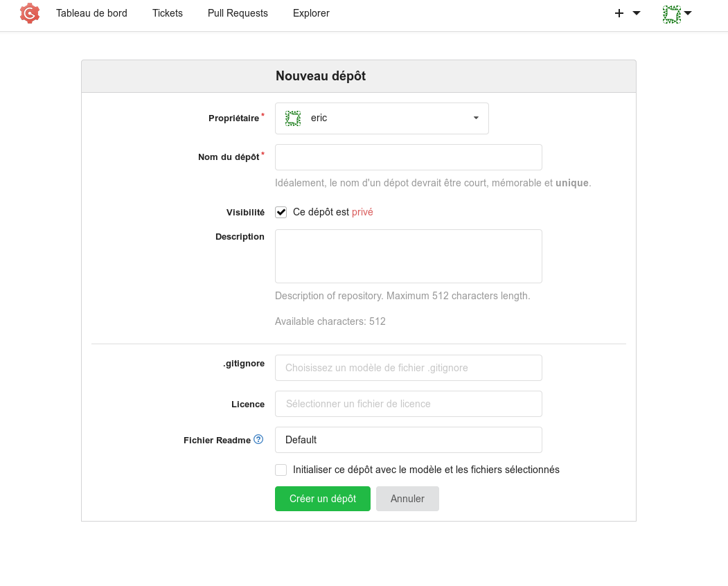Open the Tickets page
Image resolution: width=728 pixels, height=586 pixels.
pos(168,13)
